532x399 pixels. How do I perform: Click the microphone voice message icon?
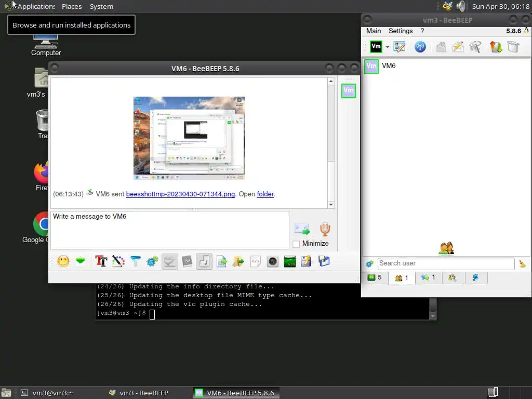click(x=325, y=229)
